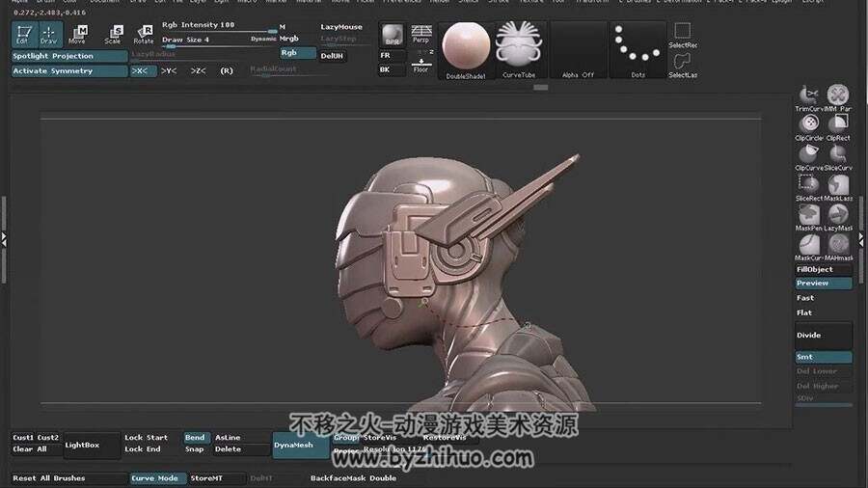Click the FR front view button
Screen dimensions: 868x488
[x=392, y=55]
